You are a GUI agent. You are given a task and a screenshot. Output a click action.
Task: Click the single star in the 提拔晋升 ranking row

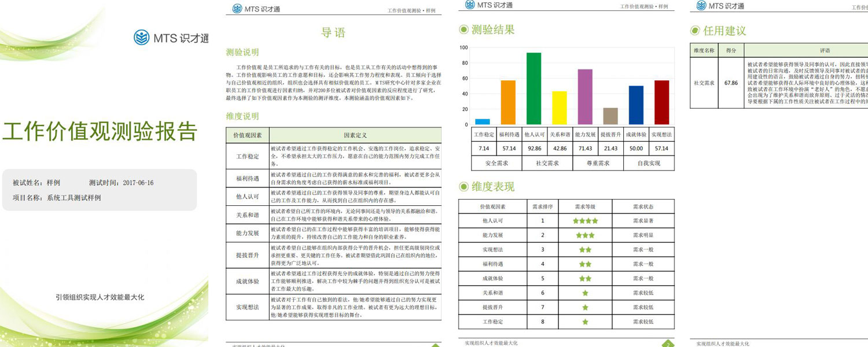coord(585,308)
